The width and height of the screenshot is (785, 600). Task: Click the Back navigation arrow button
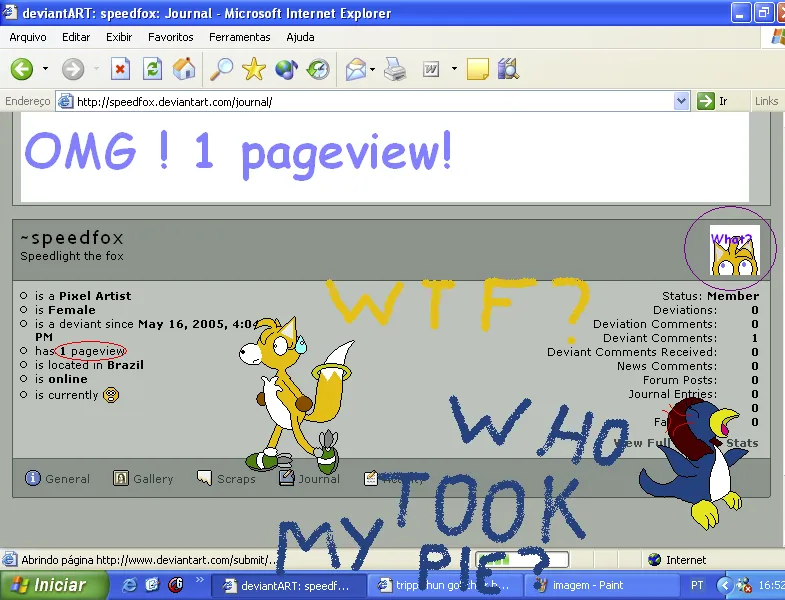tap(22, 69)
